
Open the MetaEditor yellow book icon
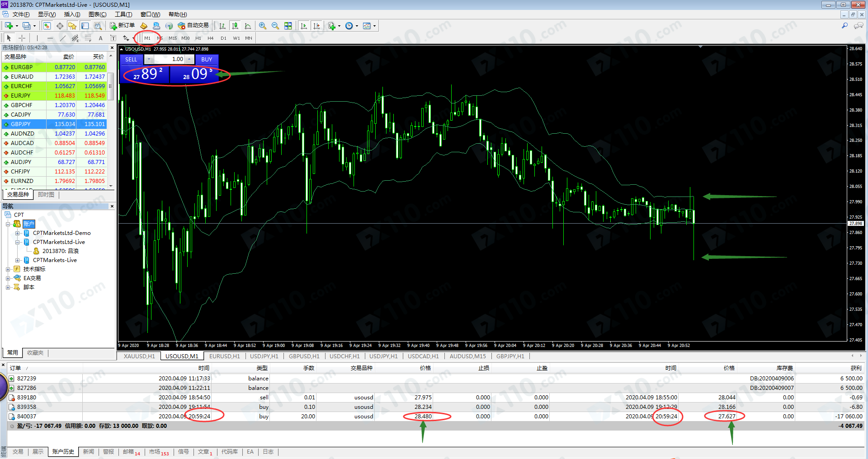(x=144, y=26)
